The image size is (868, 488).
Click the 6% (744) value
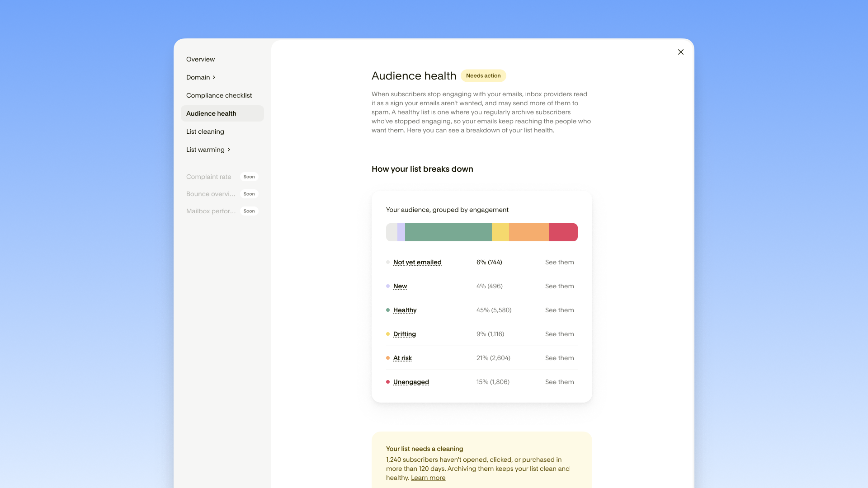(489, 262)
